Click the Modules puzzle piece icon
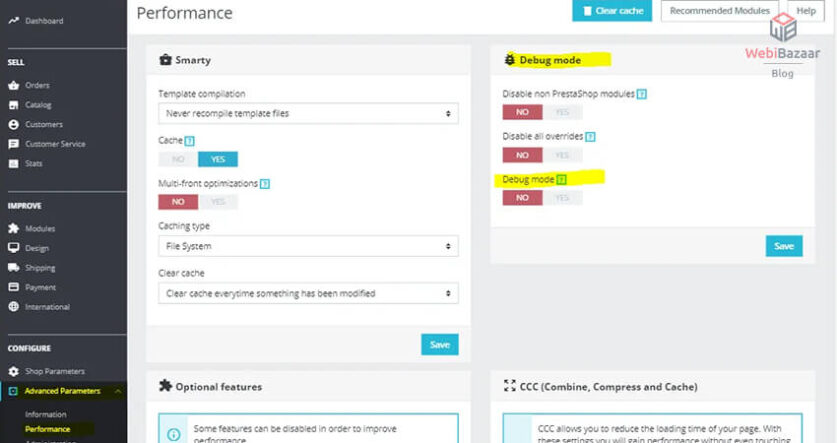The image size is (837, 443). click(14, 229)
